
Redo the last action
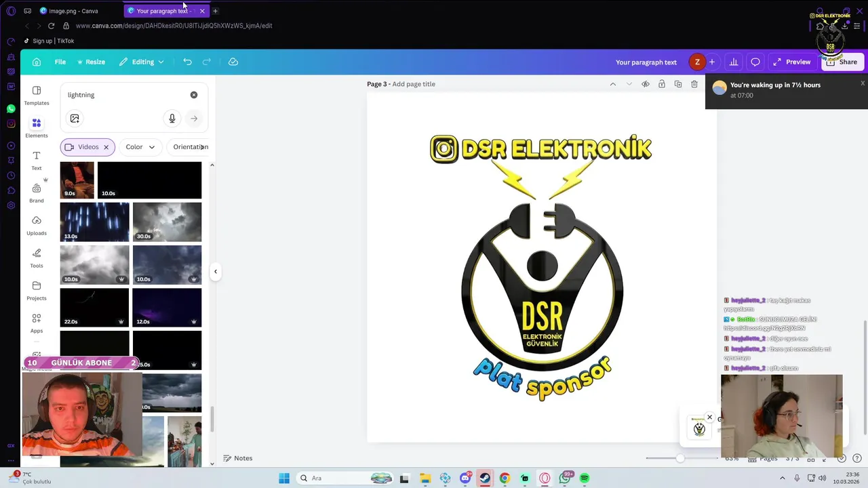[x=207, y=62]
